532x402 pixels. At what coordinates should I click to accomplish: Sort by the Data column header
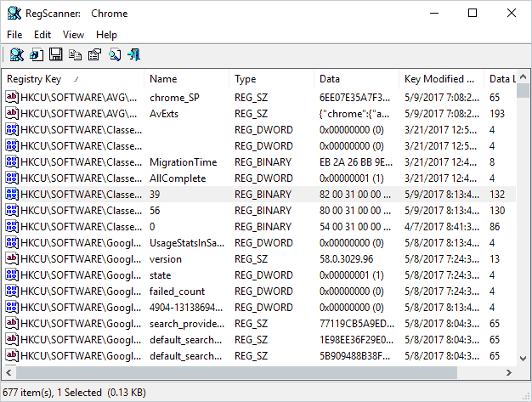(x=356, y=79)
